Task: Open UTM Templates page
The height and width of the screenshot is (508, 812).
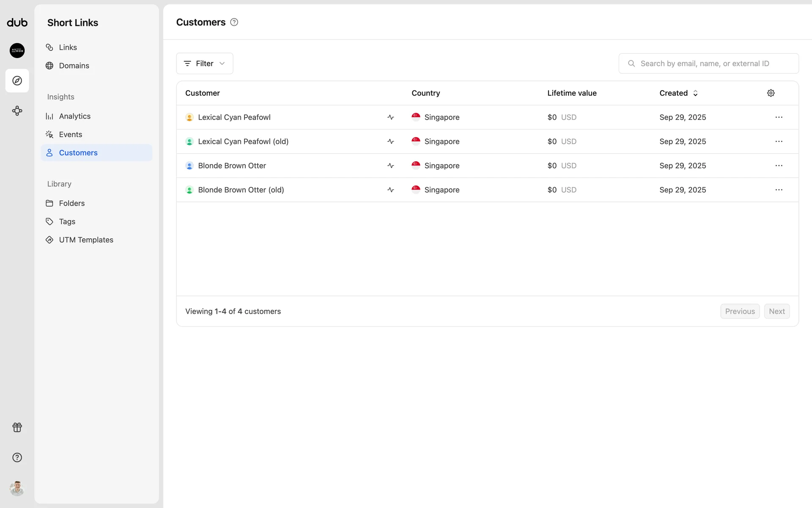Action: 86,240
